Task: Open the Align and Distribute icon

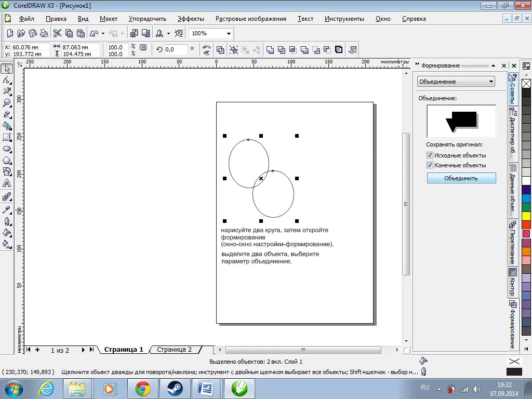Action: [x=352, y=49]
